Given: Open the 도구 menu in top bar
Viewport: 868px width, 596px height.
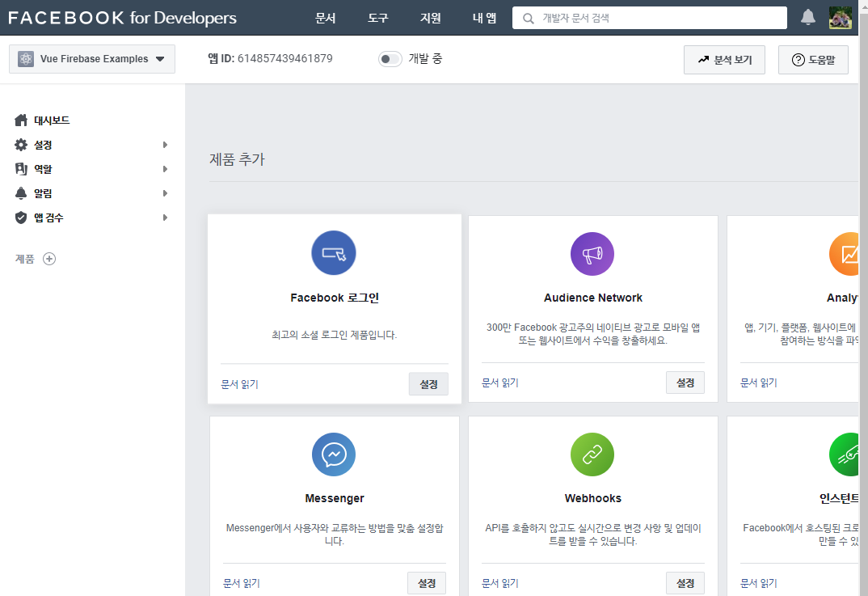Looking at the screenshot, I should click(378, 19).
